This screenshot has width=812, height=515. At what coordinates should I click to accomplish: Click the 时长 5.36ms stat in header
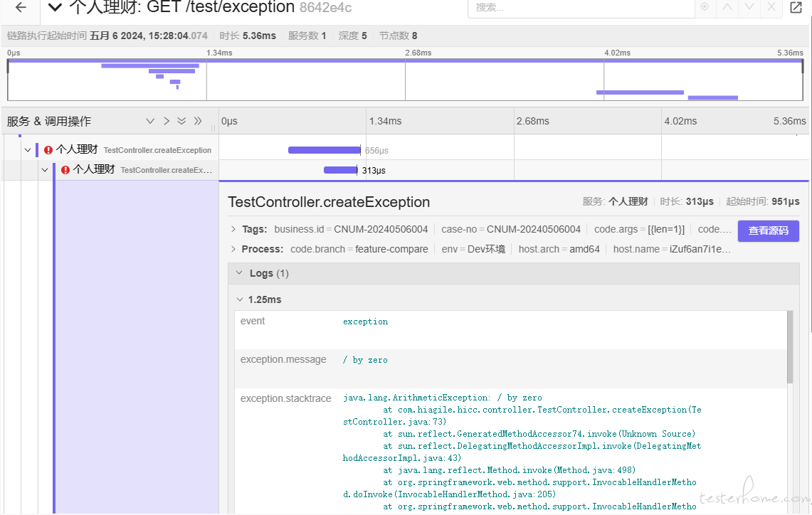pyautogui.click(x=248, y=36)
